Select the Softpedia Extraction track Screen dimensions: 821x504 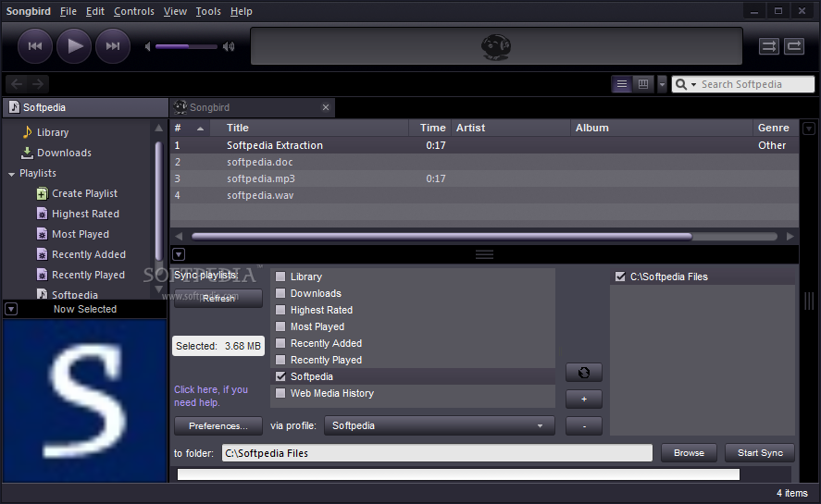[484, 145]
